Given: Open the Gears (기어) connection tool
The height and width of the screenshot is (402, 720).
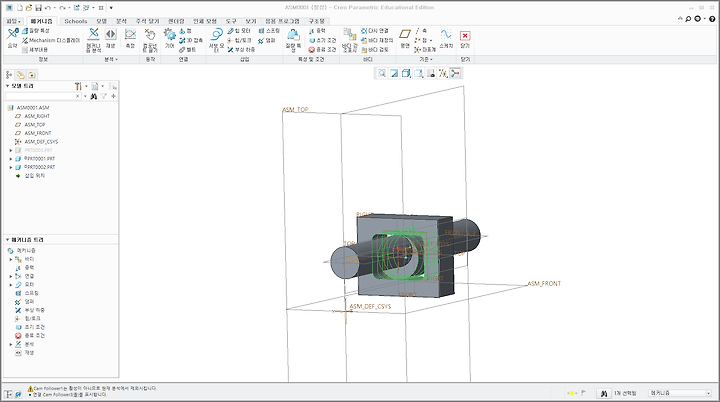Looking at the screenshot, I should [x=170, y=39].
